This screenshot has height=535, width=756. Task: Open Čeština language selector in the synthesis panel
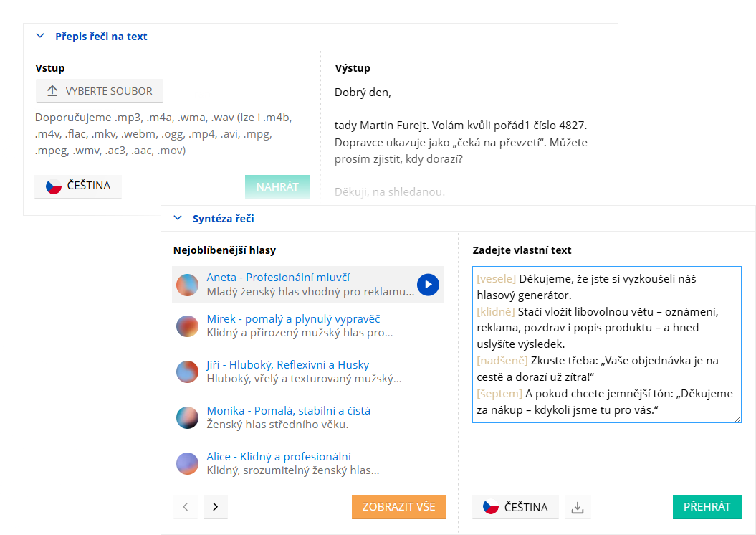click(x=515, y=507)
